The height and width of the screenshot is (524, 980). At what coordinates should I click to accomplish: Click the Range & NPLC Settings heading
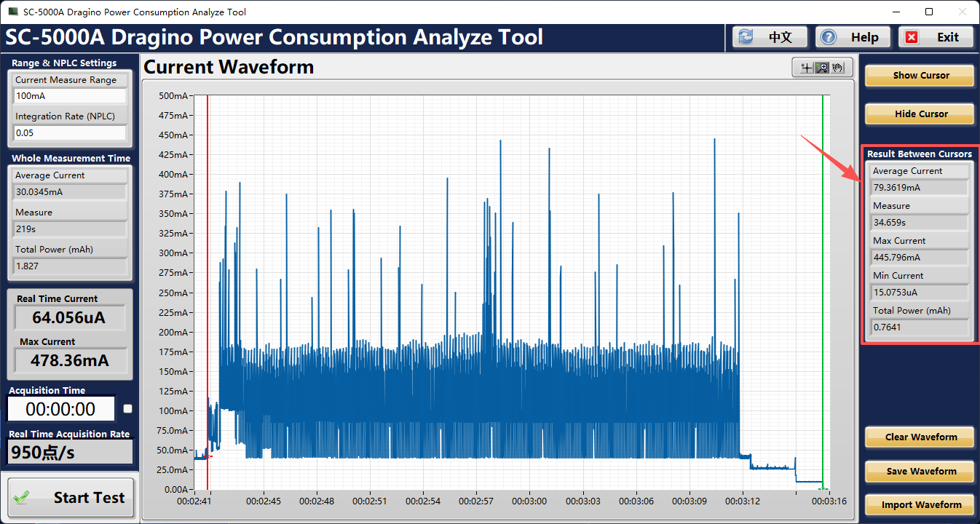[x=64, y=63]
